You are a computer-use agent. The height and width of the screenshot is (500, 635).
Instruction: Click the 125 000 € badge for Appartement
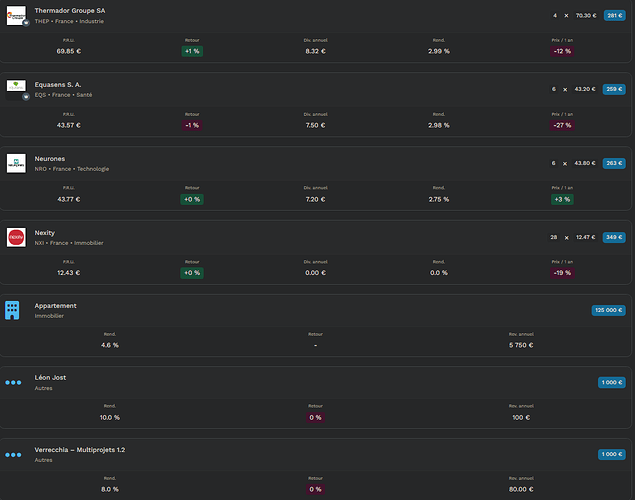pos(609,310)
